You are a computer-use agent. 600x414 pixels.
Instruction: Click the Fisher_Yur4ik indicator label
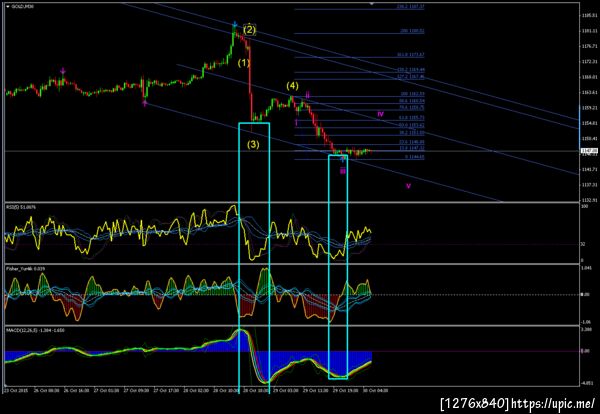point(25,269)
